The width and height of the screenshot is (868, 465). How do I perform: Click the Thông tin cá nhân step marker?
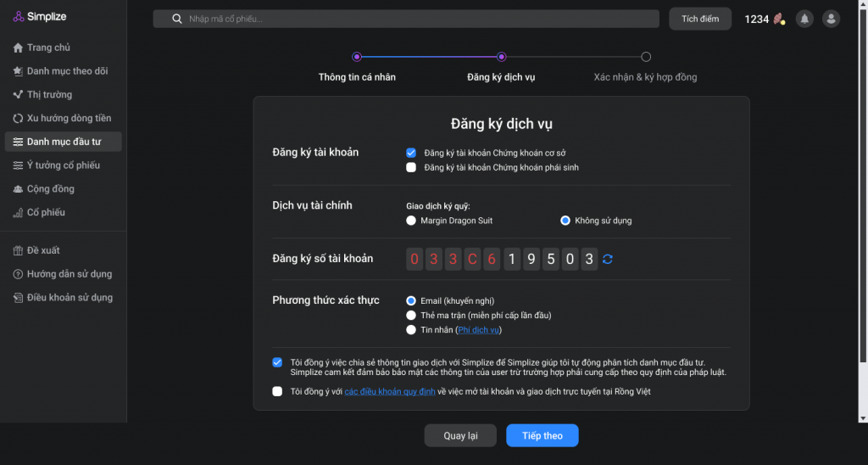coord(357,57)
